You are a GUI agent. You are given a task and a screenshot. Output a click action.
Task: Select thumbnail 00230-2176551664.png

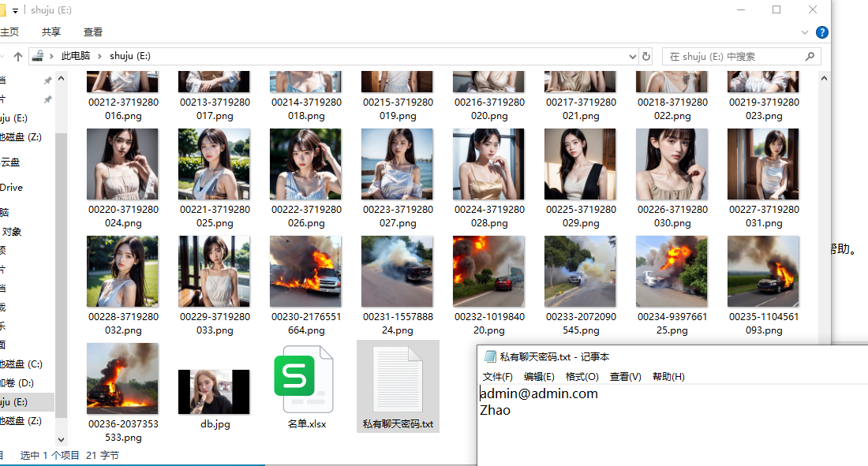pos(305,271)
